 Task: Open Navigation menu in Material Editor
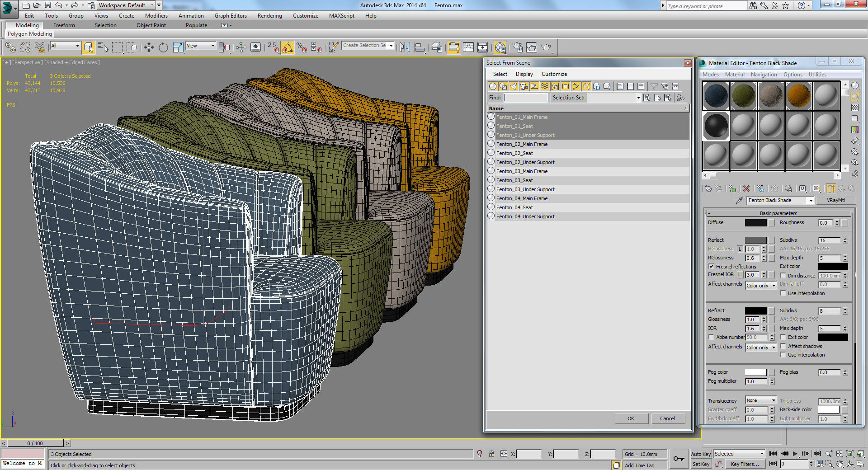764,75
